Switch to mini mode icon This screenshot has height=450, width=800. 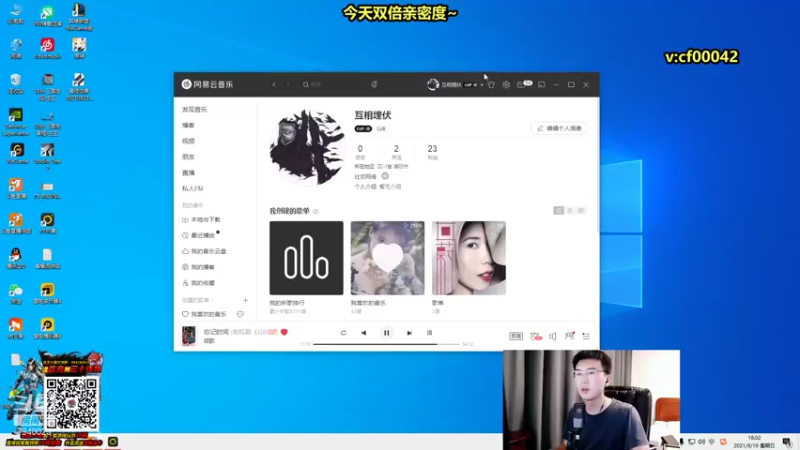click(541, 85)
